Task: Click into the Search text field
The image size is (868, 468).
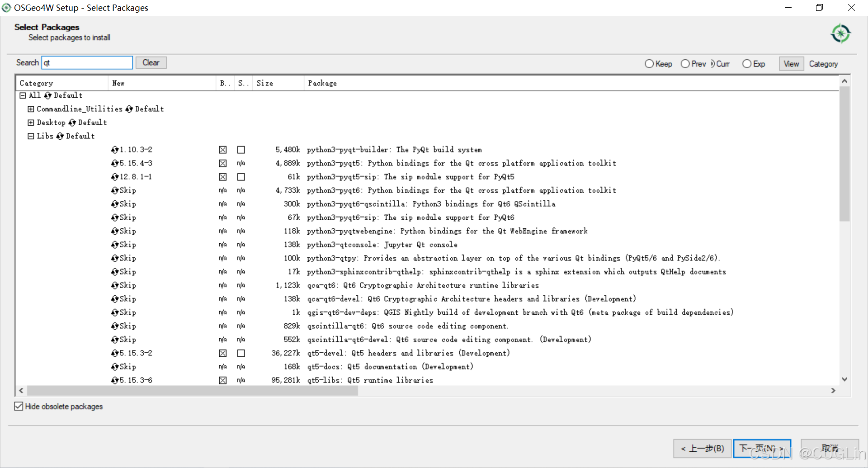Action: pyautogui.click(x=87, y=62)
